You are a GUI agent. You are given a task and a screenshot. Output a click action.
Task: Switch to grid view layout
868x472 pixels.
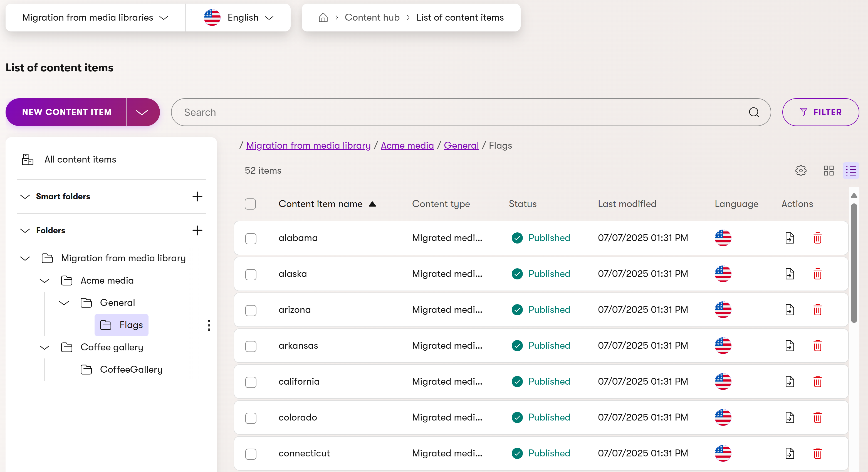click(x=828, y=171)
